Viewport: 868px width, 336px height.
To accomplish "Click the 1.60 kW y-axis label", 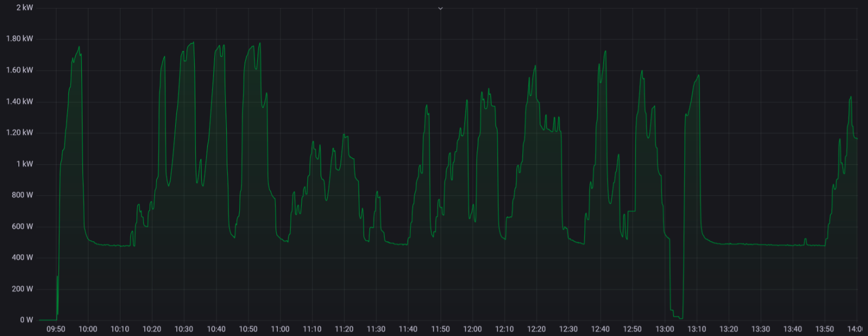I will click(20, 70).
